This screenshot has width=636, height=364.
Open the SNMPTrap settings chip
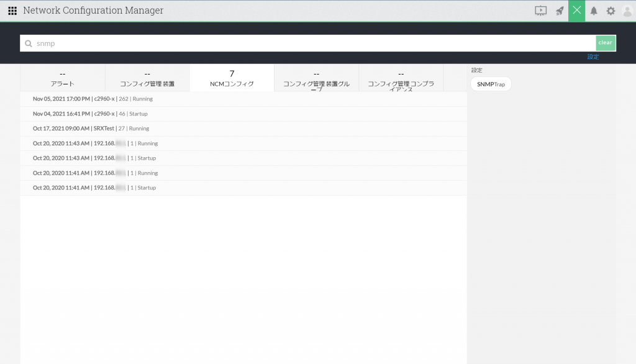pyautogui.click(x=491, y=84)
